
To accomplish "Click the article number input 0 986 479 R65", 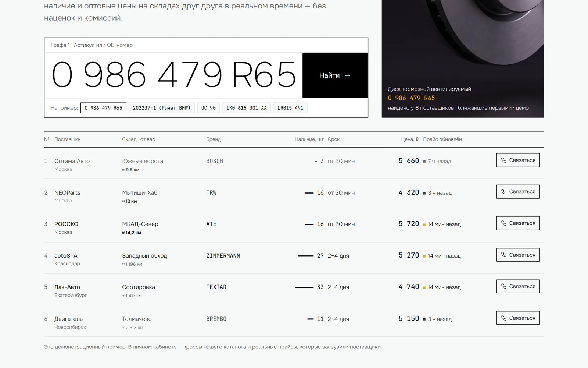I will pos(173,75).
